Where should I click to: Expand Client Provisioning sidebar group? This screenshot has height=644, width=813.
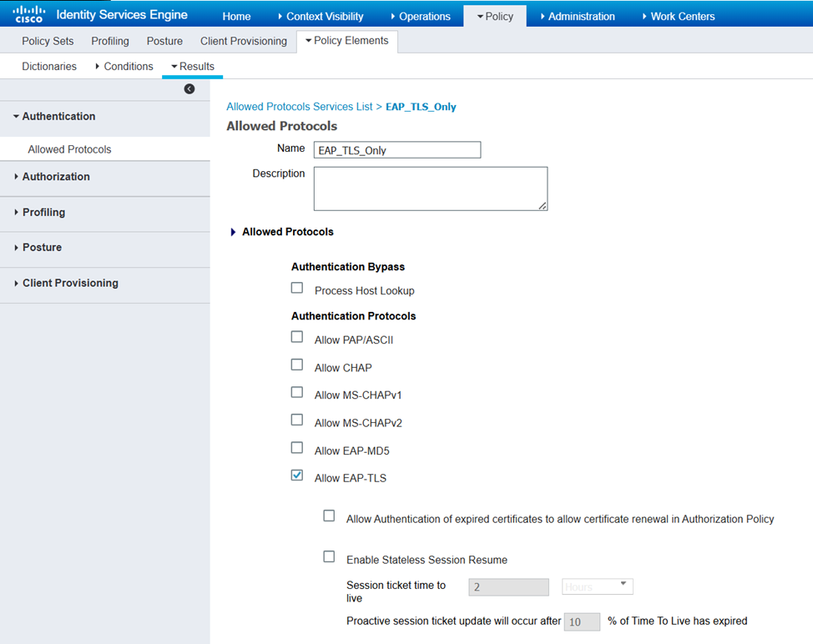pos(16,284)
